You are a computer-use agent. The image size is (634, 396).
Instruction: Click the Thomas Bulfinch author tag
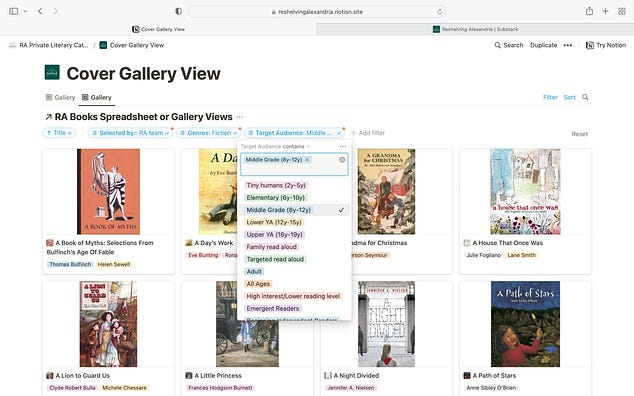point(70,264)
